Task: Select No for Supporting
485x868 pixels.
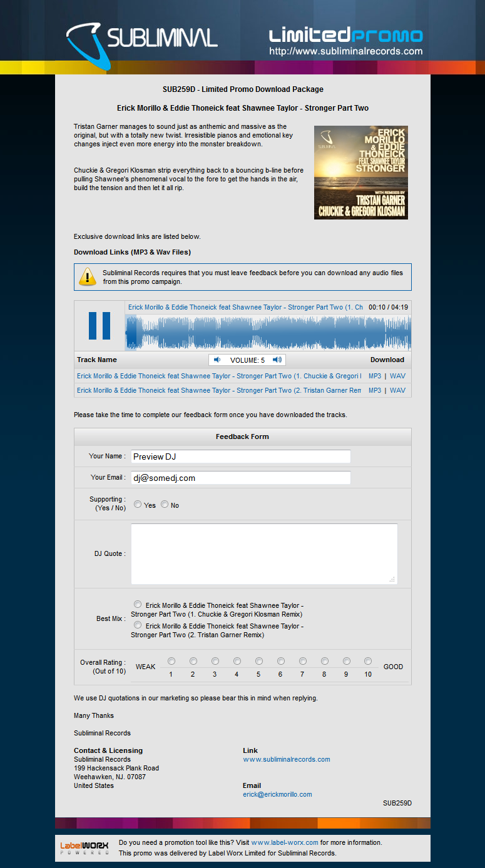Action: (165, 504)
